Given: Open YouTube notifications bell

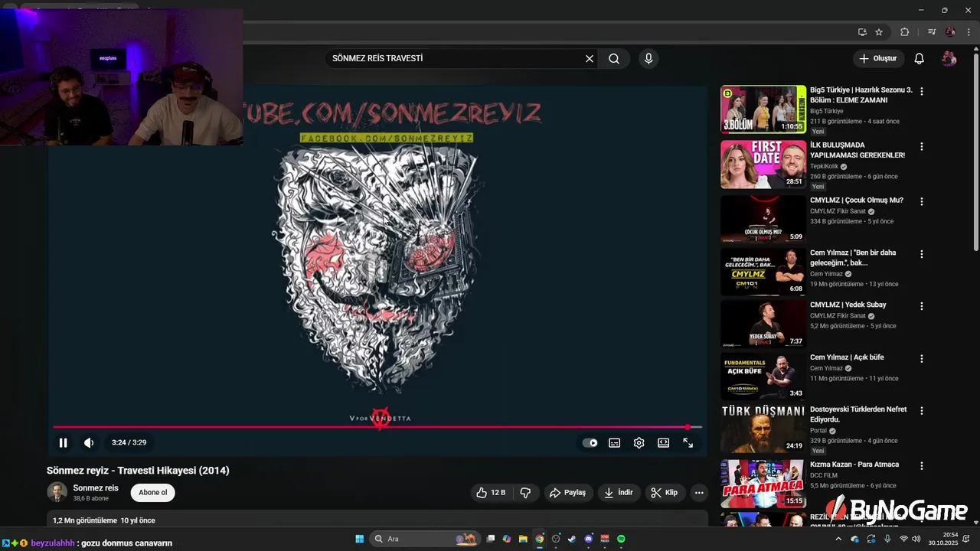Looking at the screenshot, I should click(x=920, y=58).
